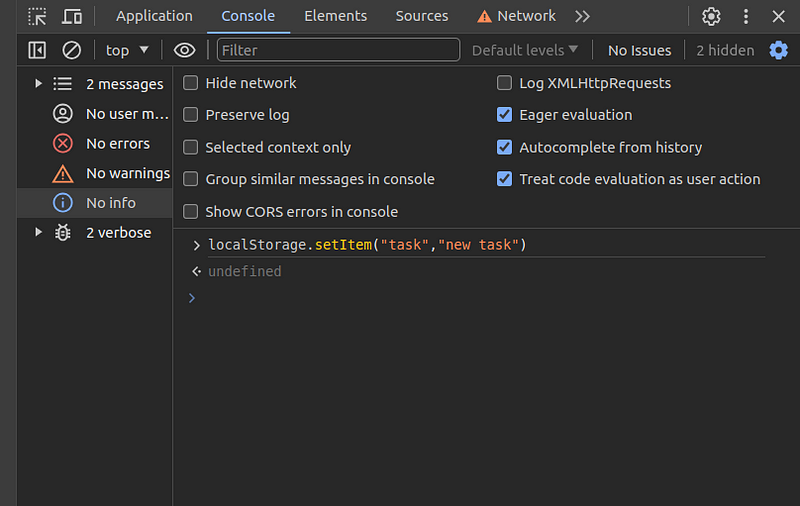
Task: Open the three-dot customize DevTools menu
Action: pyautogui.click(x=746, y=16)
